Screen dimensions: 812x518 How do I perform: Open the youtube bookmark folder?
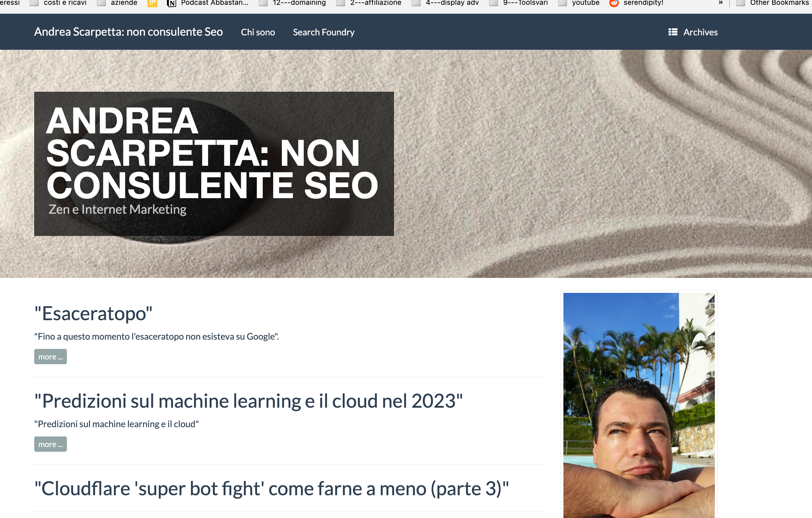579,3
